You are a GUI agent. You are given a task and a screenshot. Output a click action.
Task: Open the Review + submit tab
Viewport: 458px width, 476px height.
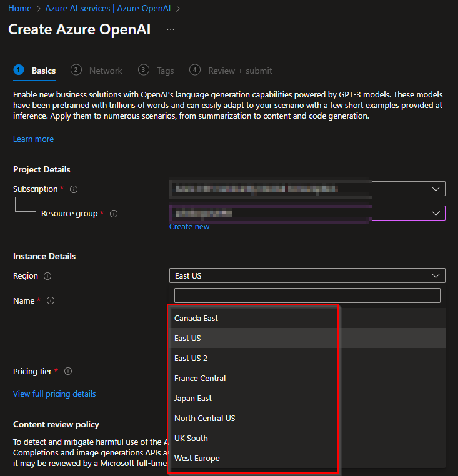click(x=231, y=71)
